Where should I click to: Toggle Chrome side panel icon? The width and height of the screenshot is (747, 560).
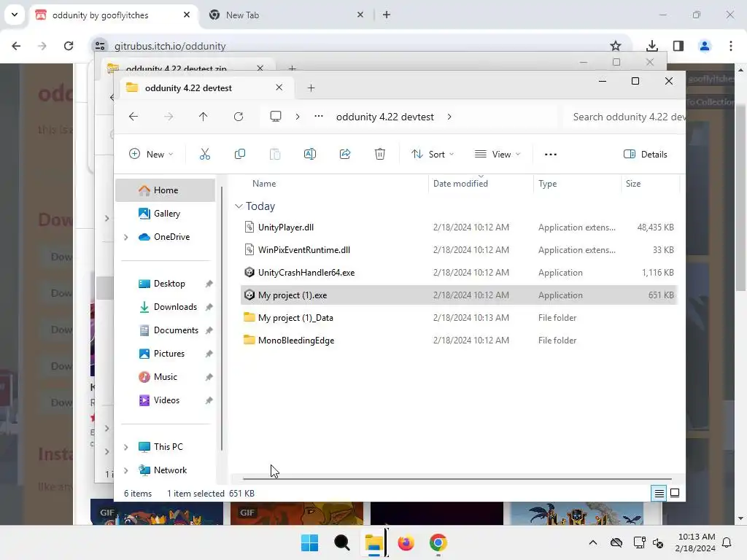(678, 46)
